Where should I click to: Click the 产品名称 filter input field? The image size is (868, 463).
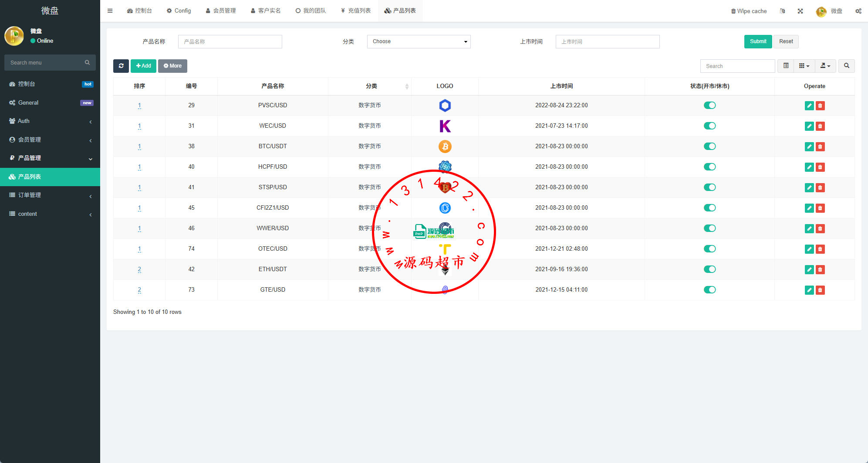(x=230, y=41)
